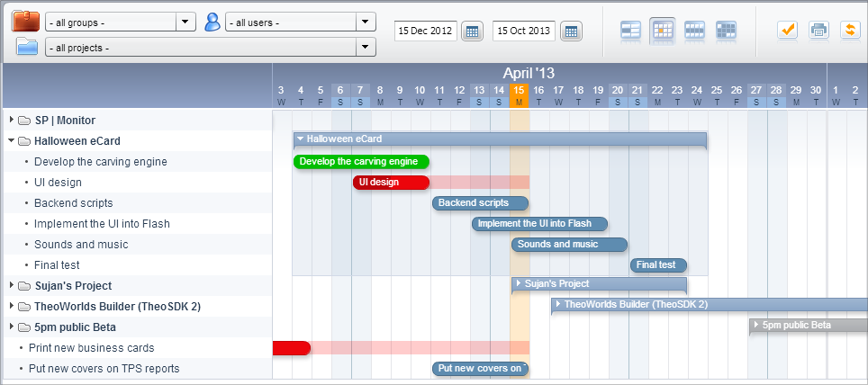This screenshot has height=385, width=868.
Task: Click the 5pm public Beta folder icon
Action: click(23, 327)
